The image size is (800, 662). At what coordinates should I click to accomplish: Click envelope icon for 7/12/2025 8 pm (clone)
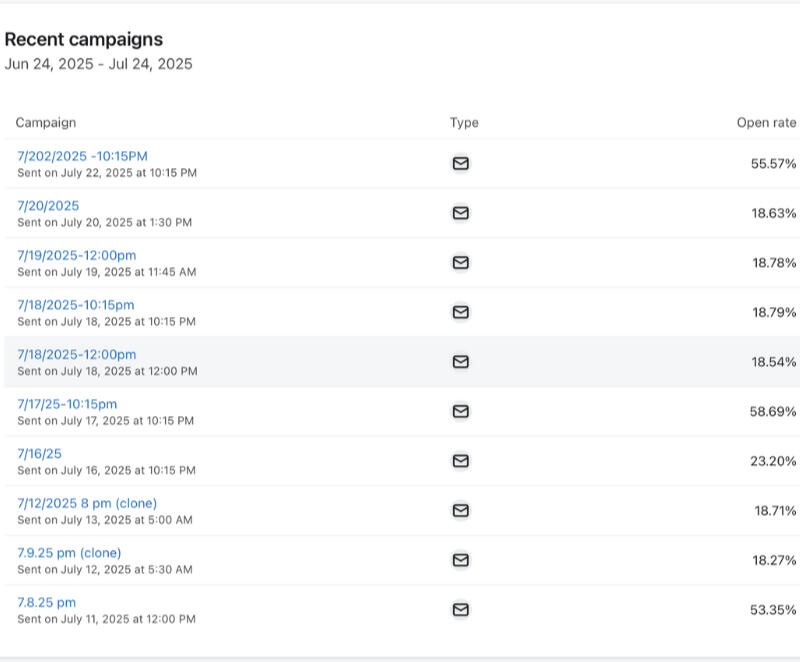tap(461, 510)
